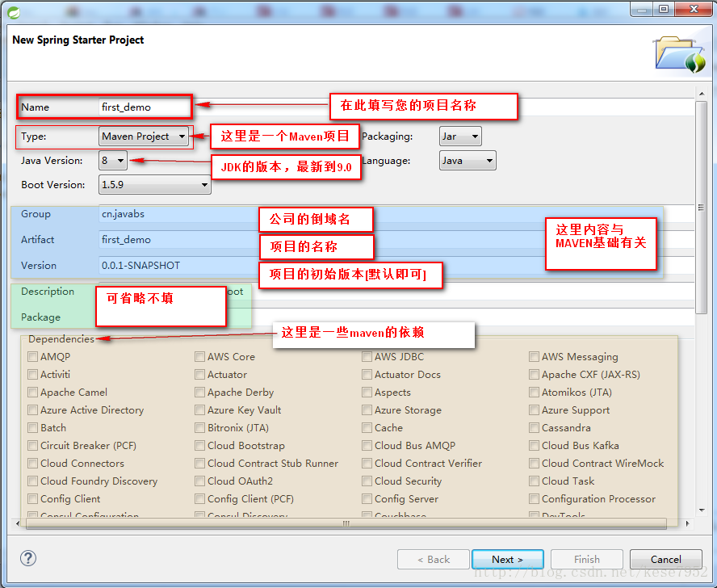Select the AWS Messaging checkbox
Image resolution: width=717 pixels, height=588 pixels.
(534, 356)
